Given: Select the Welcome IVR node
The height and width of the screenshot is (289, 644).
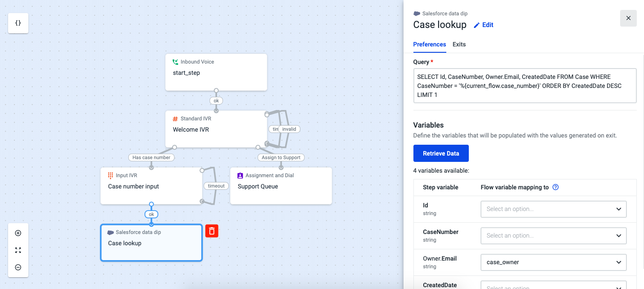Looking at the screenshot, I should click(216, 129).
